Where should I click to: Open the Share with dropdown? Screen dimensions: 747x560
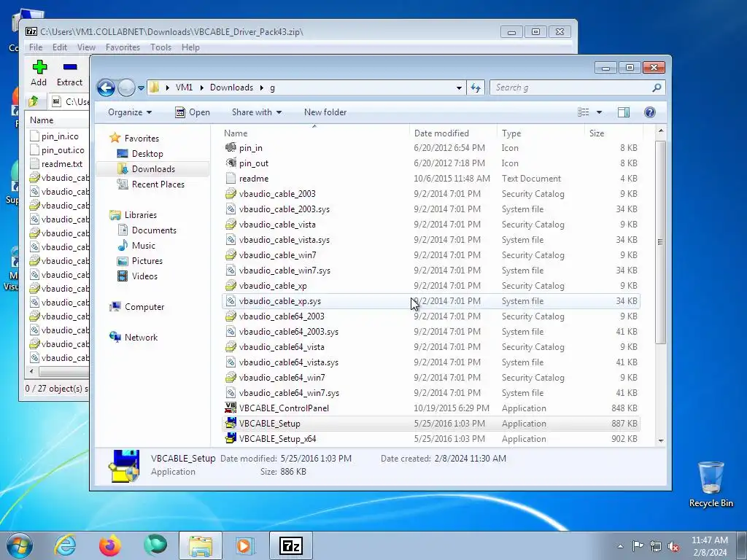tap(256, 112)
